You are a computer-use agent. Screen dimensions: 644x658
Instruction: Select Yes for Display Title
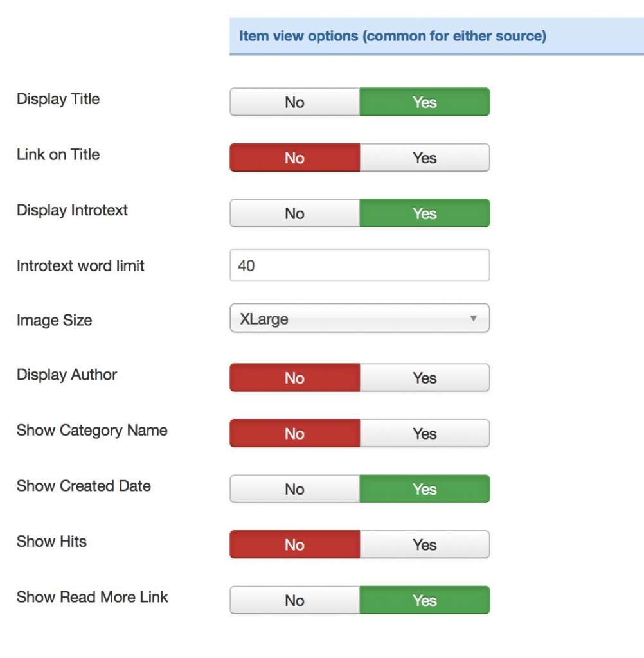[424, 102]
